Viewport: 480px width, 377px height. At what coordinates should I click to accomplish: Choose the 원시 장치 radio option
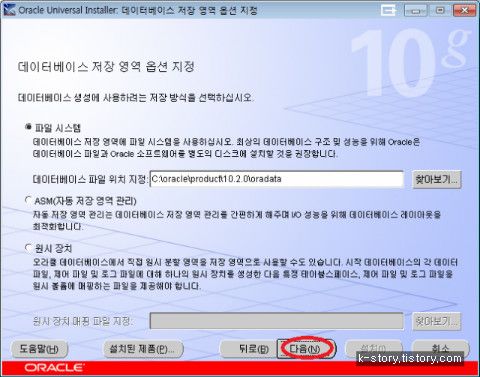pos(29,248)
